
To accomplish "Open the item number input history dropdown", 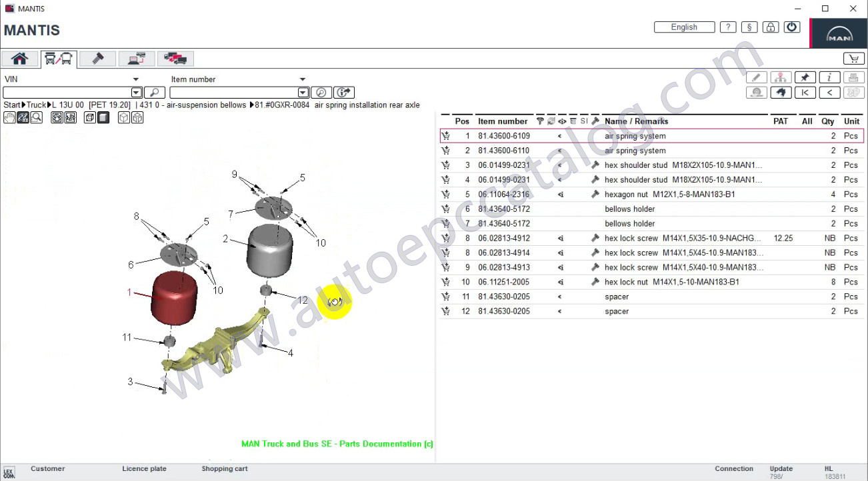I will 303,93.
